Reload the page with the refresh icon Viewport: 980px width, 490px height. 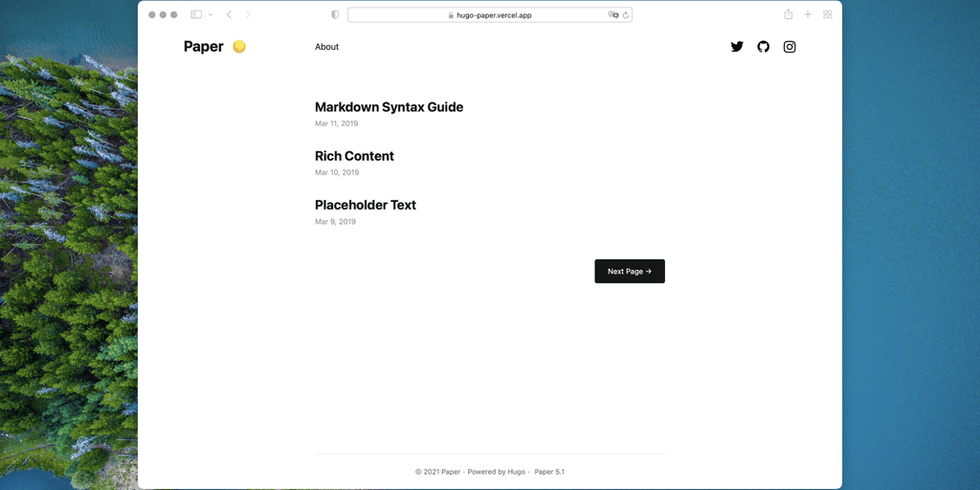[626, 15]
